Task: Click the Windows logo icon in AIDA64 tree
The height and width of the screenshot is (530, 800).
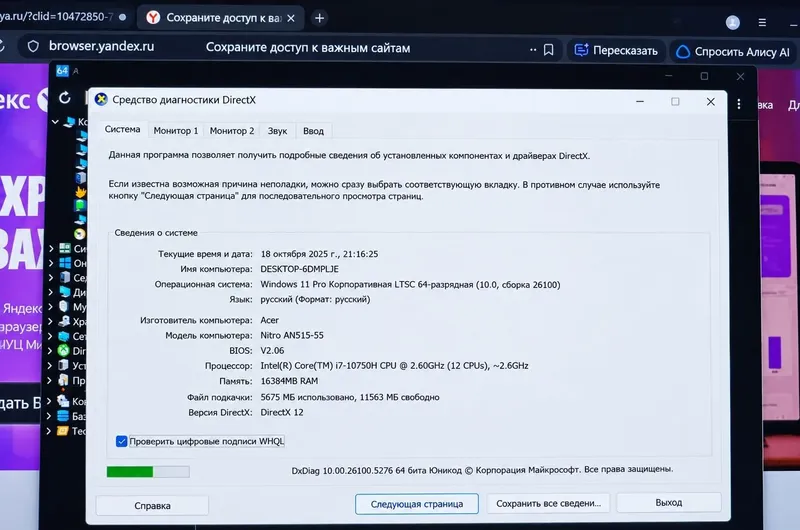Action: (x=65, y=263)
